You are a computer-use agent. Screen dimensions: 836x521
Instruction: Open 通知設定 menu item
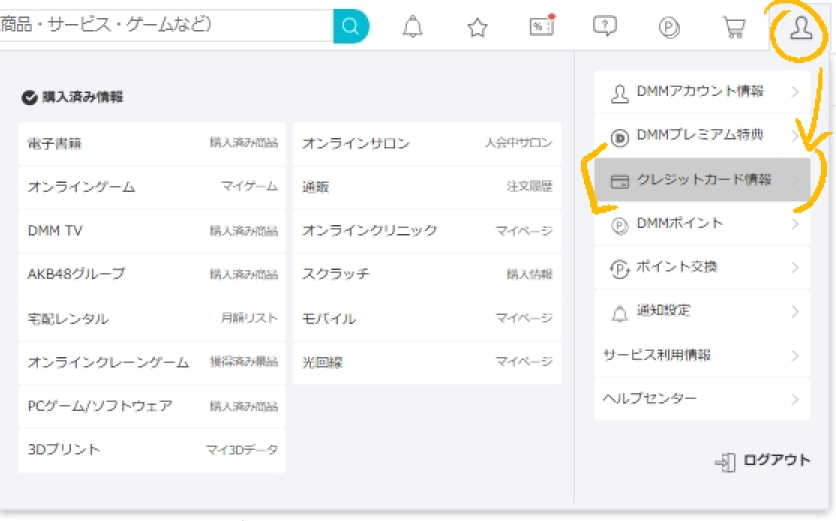point(700,312)
